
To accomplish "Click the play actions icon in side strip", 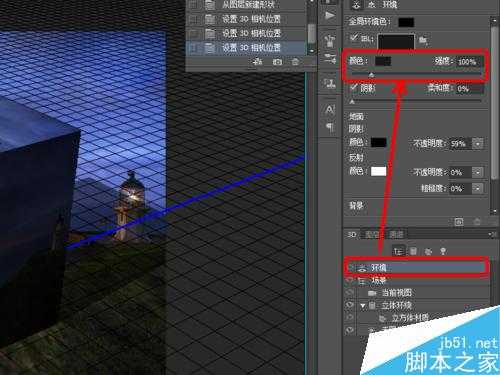I will coord(329,16).
